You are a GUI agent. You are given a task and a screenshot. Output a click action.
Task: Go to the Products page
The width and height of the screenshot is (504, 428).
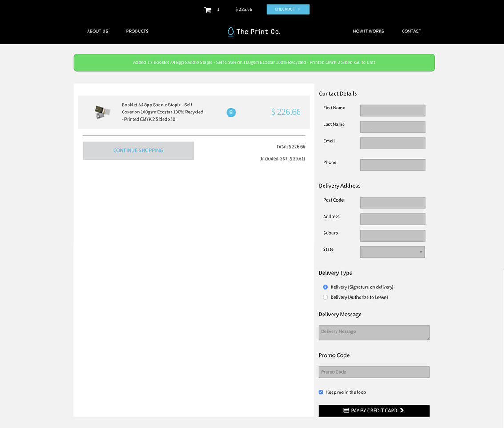coord(137,32)
